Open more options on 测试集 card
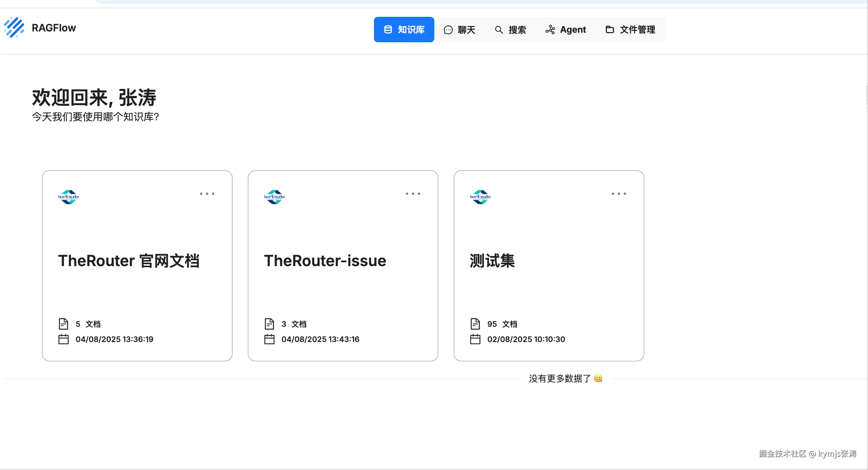Image resolution: width=868 pixels, height=470 pixels. click(x=619, y=194)
